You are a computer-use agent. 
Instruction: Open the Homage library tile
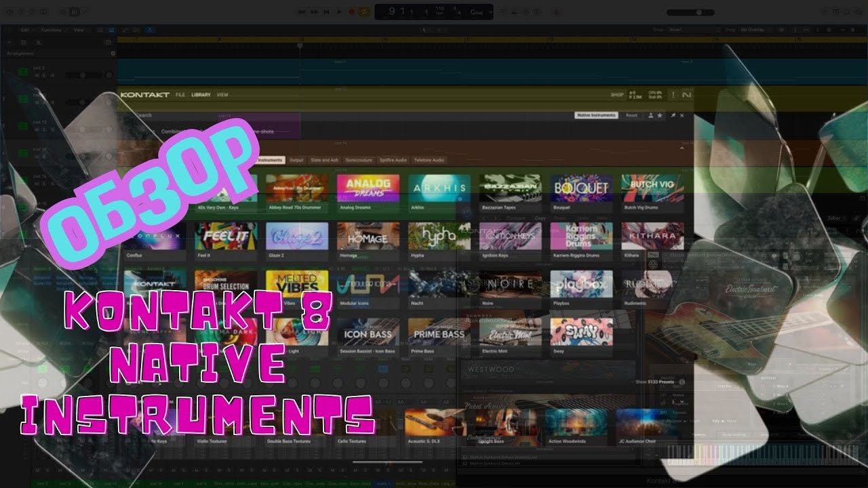pyautogui.click(x=368, y=241)
